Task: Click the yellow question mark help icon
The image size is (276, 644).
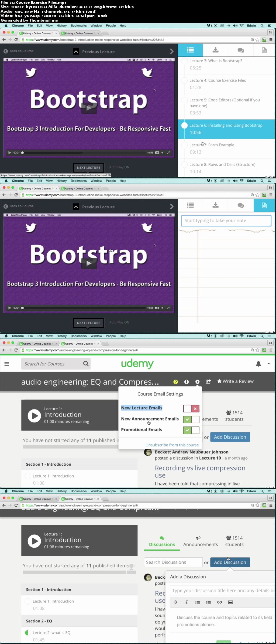Action: (175, 382)
